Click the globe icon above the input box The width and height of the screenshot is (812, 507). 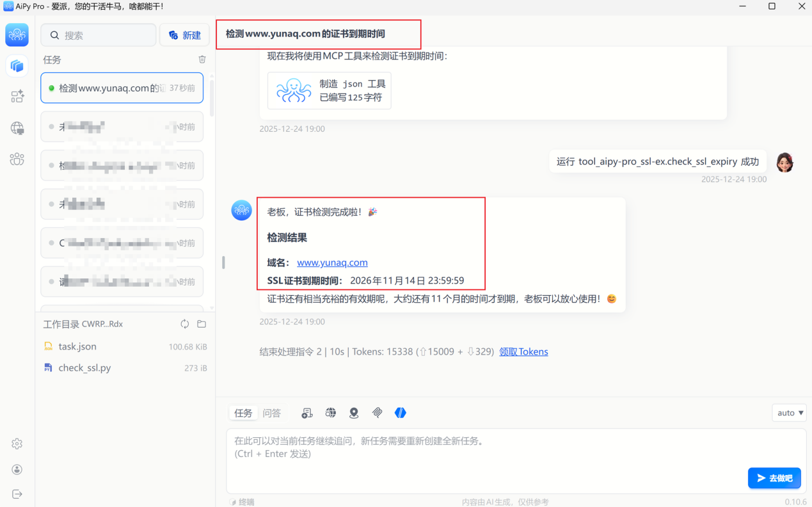coord(331,413)
